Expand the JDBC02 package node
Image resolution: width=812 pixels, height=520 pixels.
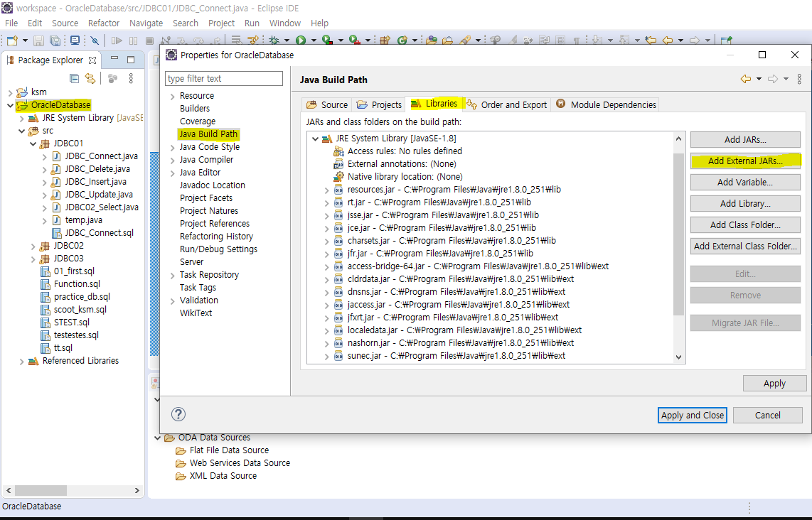pyautogui.click(x=33, y=246)
